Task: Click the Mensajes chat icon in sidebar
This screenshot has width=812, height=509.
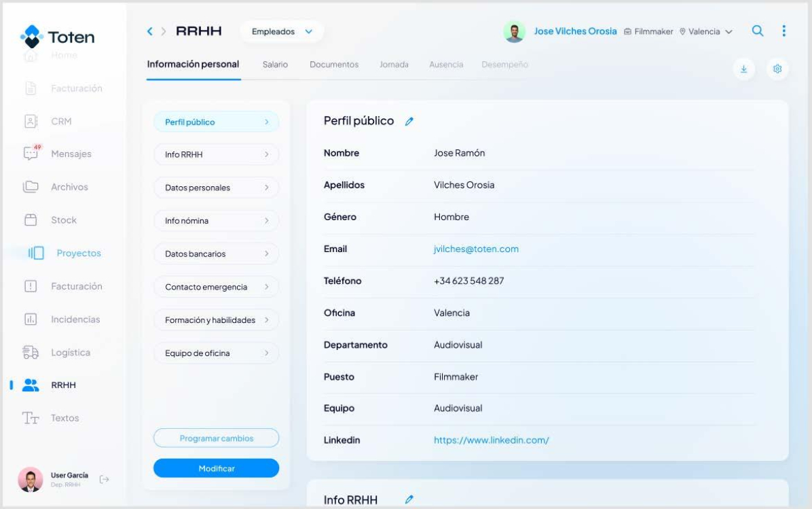Action: [x=30, y=154]
